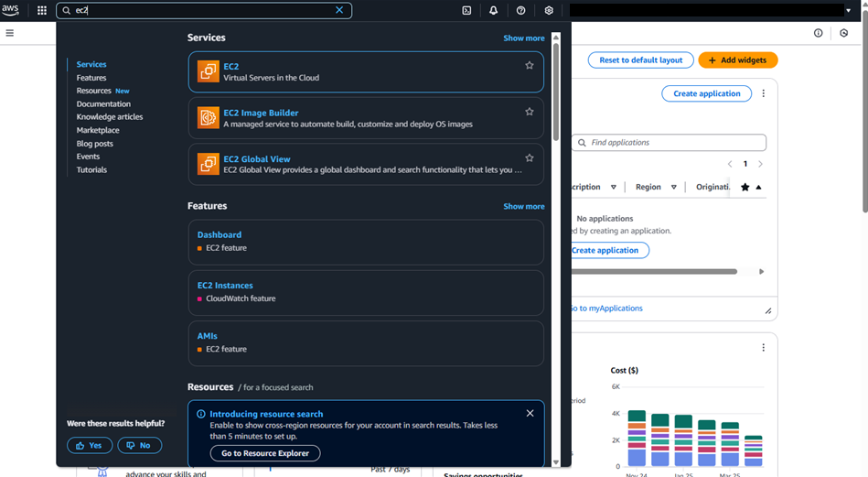The height and width of the screenshot is (477, 868).
Task: Expand the account menu dropdown arrow
Action: coord(848,11)
